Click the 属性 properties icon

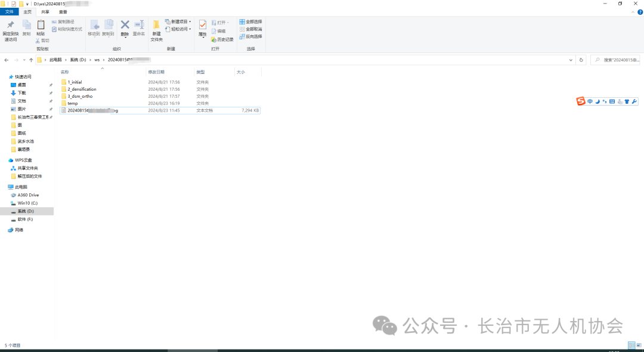click(x=203, y=24)
